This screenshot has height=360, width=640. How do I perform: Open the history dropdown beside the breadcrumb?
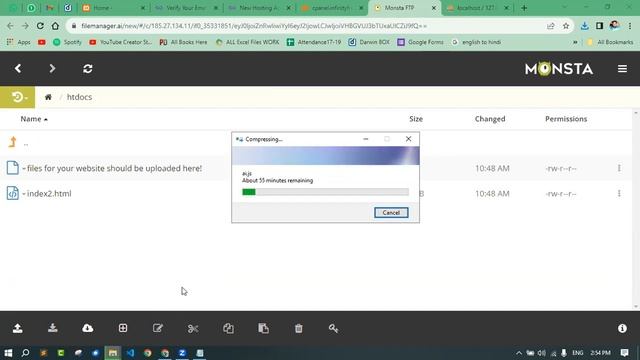18,97
